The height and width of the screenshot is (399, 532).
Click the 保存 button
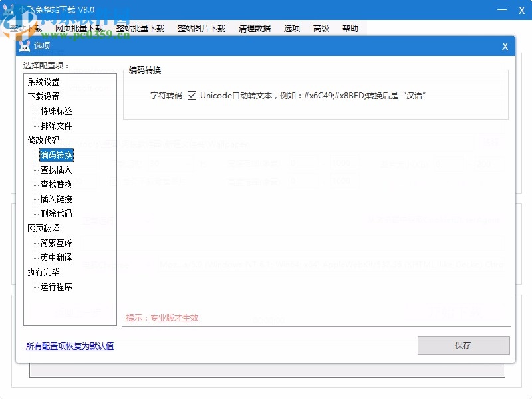click(x=463, y=346)
